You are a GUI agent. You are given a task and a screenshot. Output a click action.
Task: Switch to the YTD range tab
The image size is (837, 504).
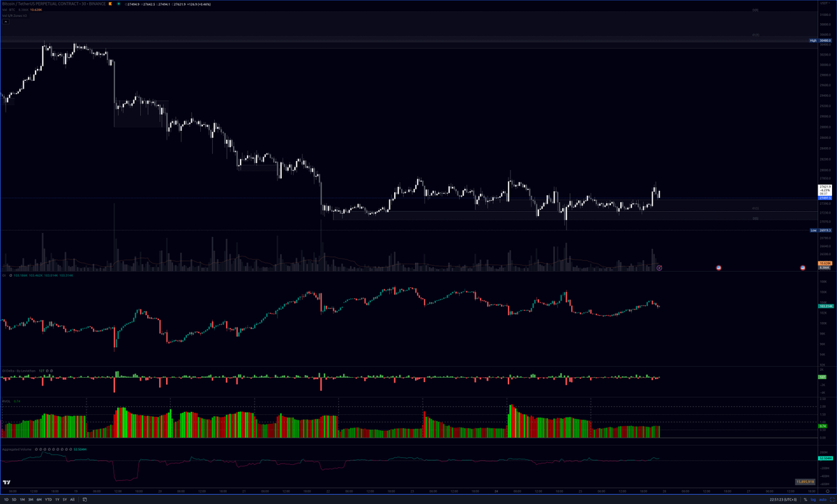tap(49, 500)
